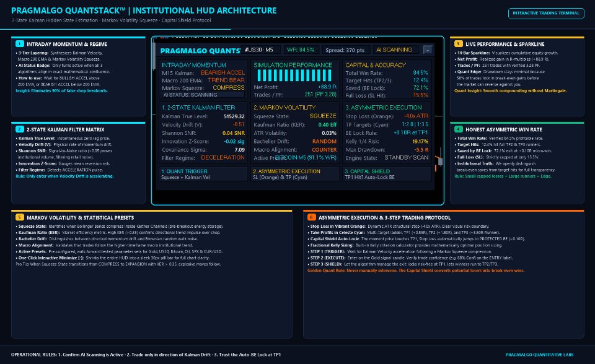Screen dimensions: 595x364
Task: Click number 6 badge of Asymmetric Execution card
Action: 312,218
